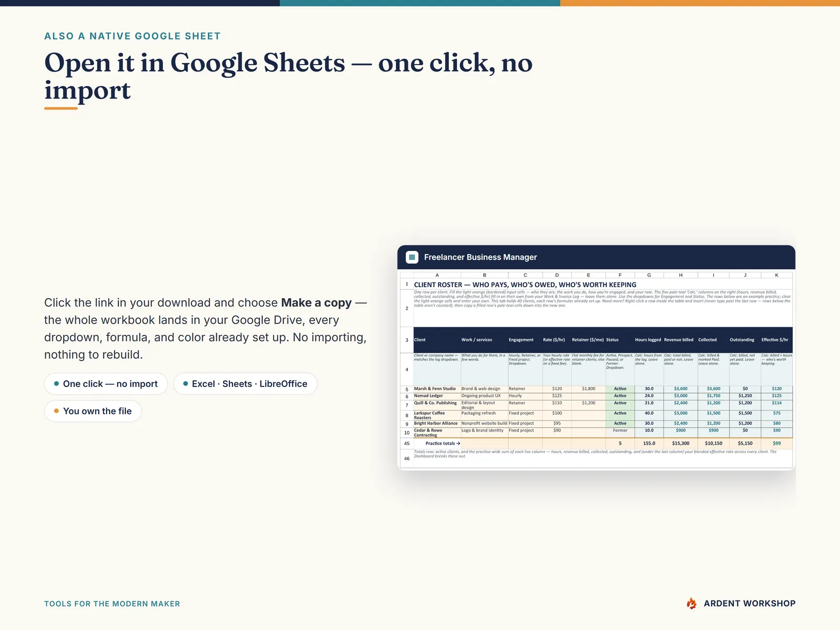Select row 45 header in the sheet
This screenshot has width=840, height=630.
pos(407,444)
